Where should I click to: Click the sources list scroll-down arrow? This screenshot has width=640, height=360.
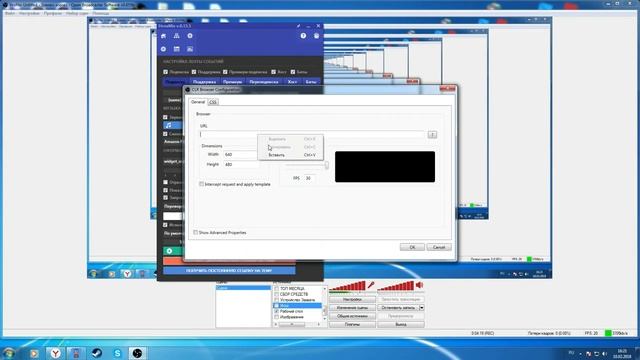pyautogui.click(x=325, y=319)
